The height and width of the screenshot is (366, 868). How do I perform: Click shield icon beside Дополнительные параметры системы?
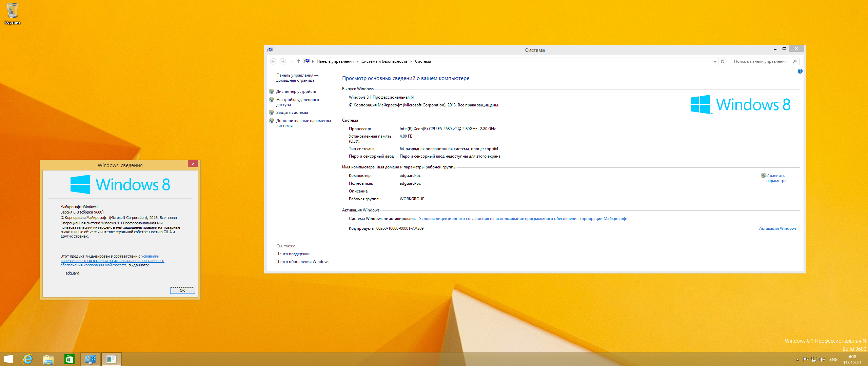pos(271,121)
